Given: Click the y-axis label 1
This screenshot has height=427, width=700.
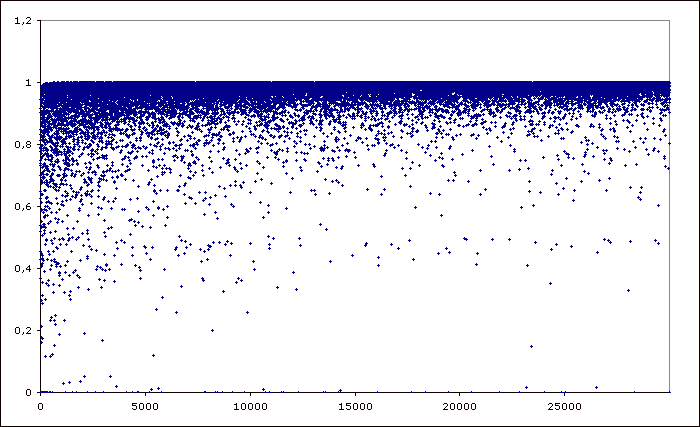Looking at the screenshot, I should pos(29,83).
